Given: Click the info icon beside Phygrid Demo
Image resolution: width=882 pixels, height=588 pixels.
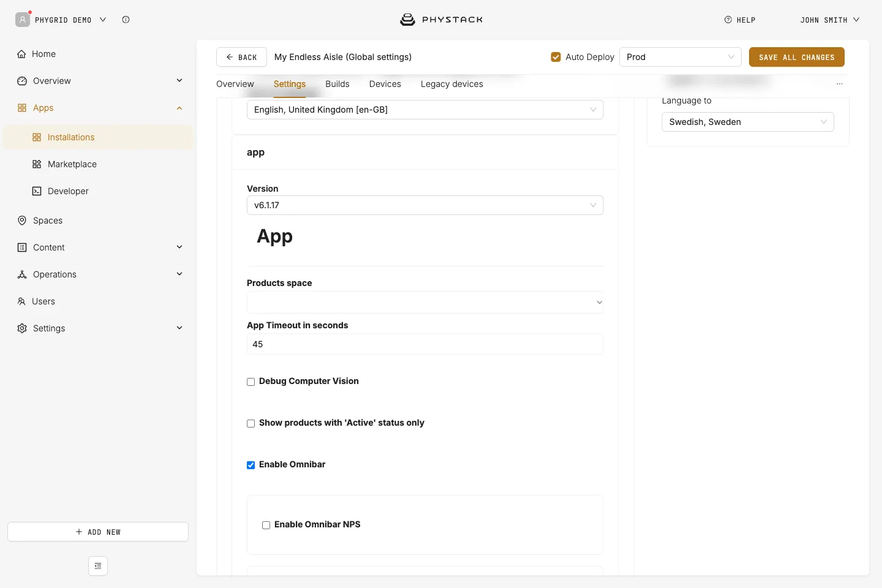Looking at the screenshot, I should (126, 20).
